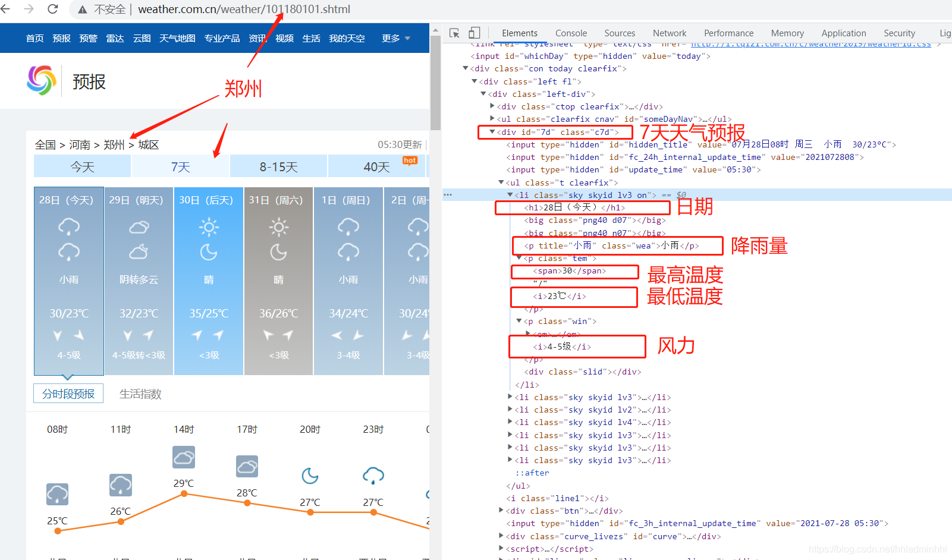The width and height of the screenshot is (952, 560).
Task: Open 天气地图 from the navigation bar
Action: [177, 39]
